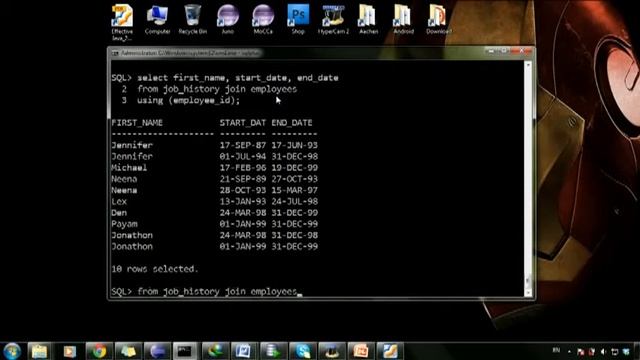This screenshot has height=360, width=640.
Task: Click end date 15-MAR-97 in Neena row
Action: pyautogui.click(x=294, y=190)
